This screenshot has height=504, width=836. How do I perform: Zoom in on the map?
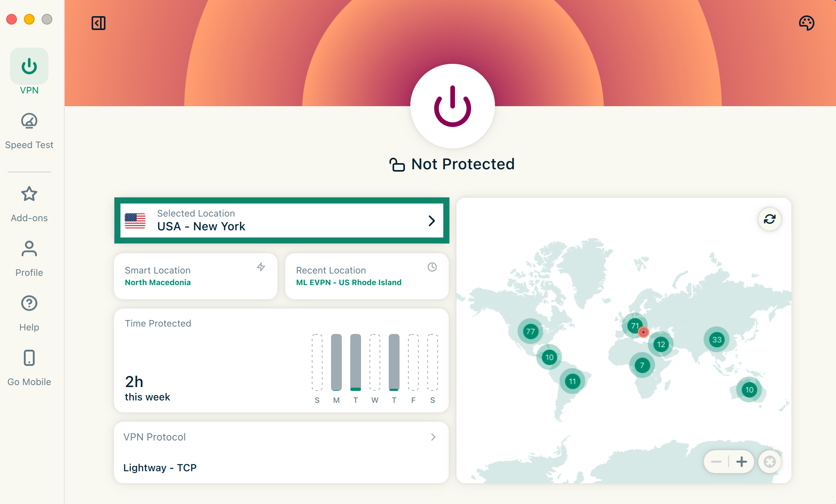coord(742,462)
